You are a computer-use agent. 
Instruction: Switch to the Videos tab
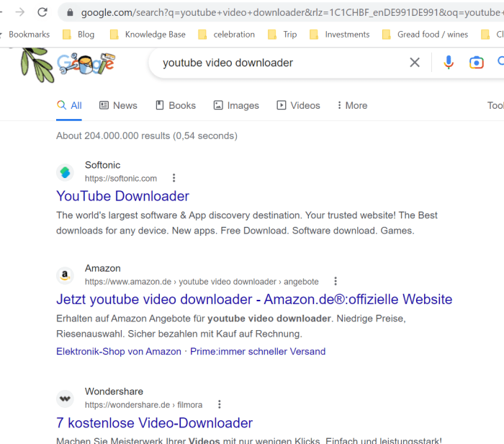click(x=298, y=105)
